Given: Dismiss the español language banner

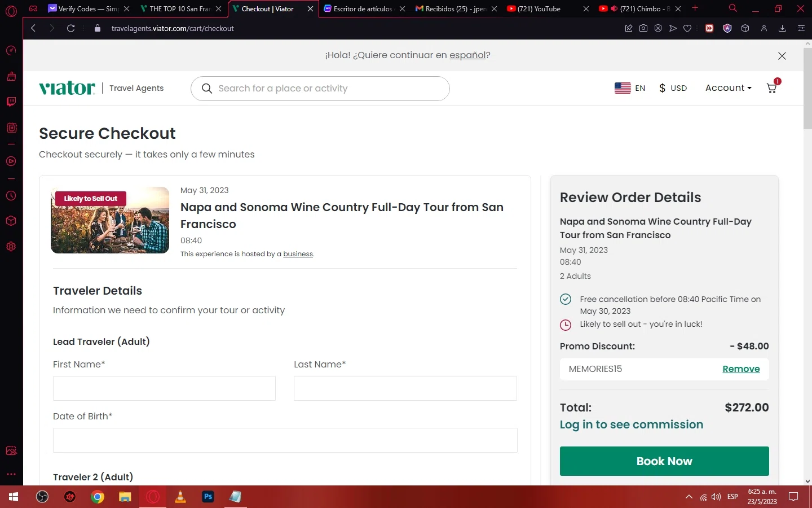Looking at the screenshot, I should pos(782,56).
